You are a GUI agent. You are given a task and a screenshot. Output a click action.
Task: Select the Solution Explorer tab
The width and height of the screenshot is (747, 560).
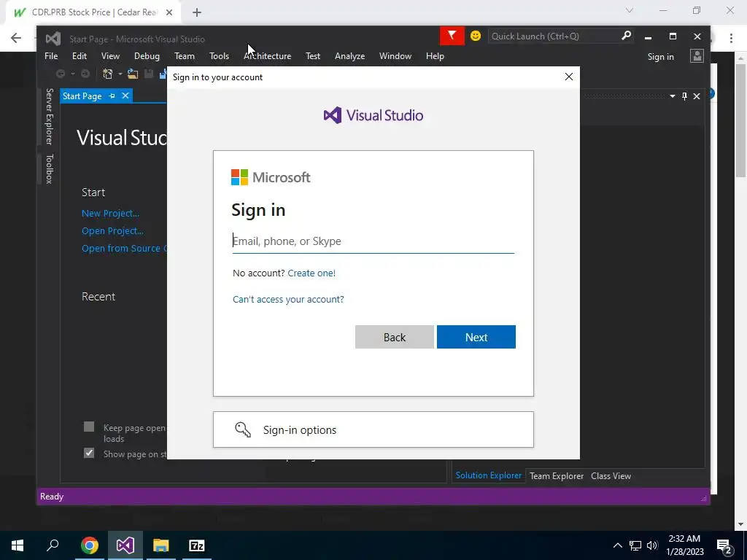[x=488, y=475]
